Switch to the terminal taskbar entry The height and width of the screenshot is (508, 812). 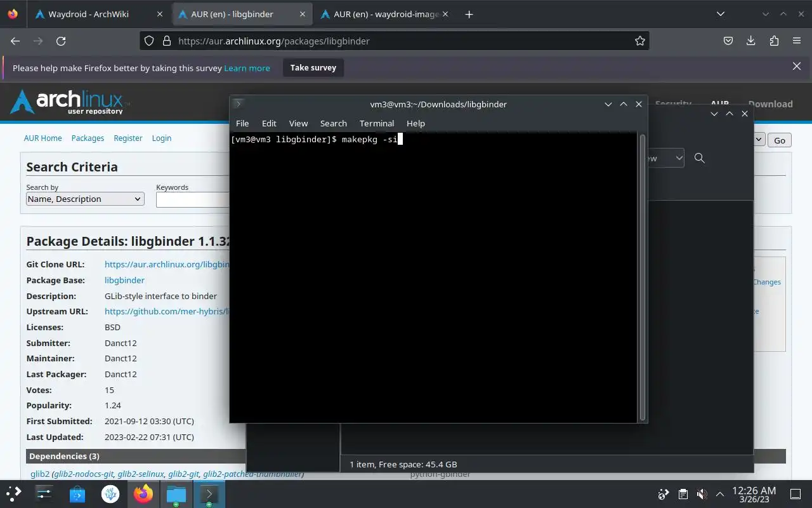coord(209,493)
